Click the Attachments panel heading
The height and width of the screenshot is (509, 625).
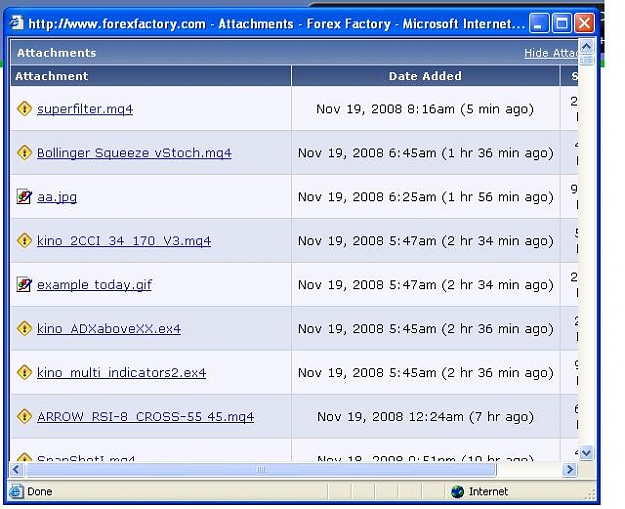57,53
